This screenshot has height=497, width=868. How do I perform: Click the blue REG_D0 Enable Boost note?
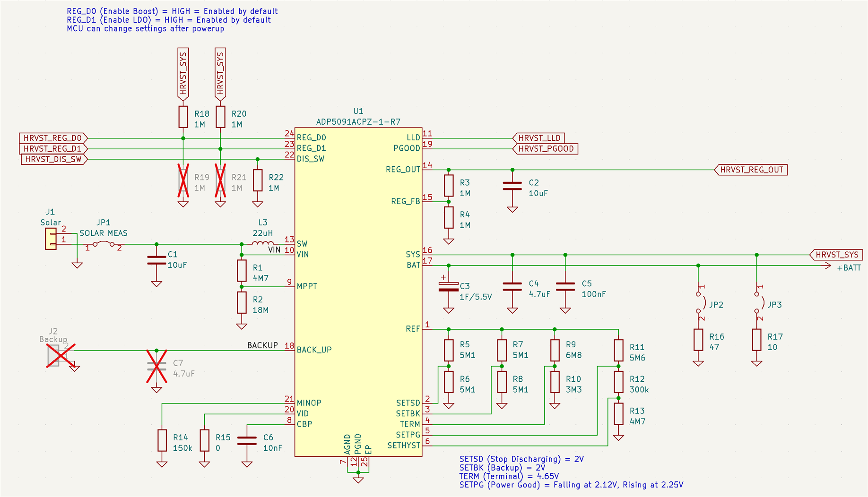point(172,11)
